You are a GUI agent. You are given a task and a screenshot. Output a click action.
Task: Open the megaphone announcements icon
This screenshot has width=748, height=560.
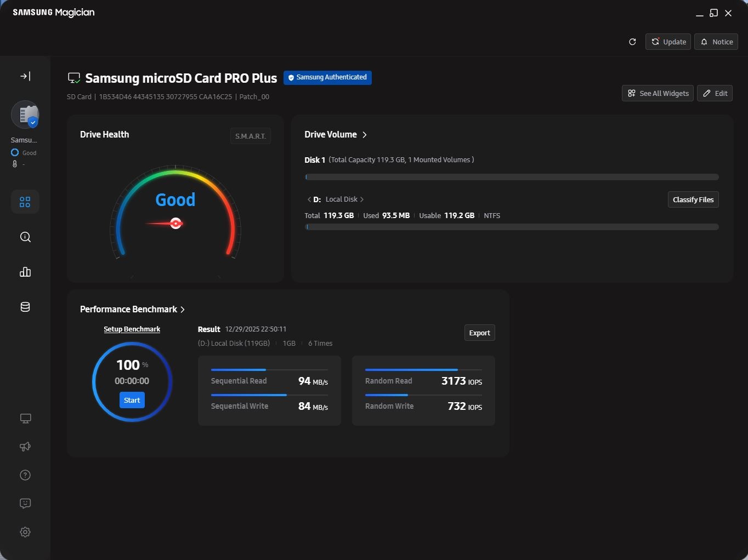coord(25,447)
